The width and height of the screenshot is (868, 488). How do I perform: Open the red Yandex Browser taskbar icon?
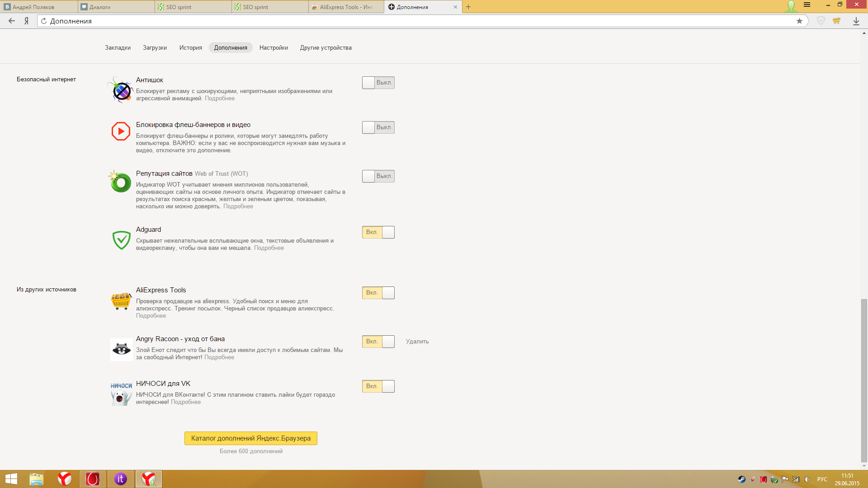pyautogui.click(x=65, y=479)
